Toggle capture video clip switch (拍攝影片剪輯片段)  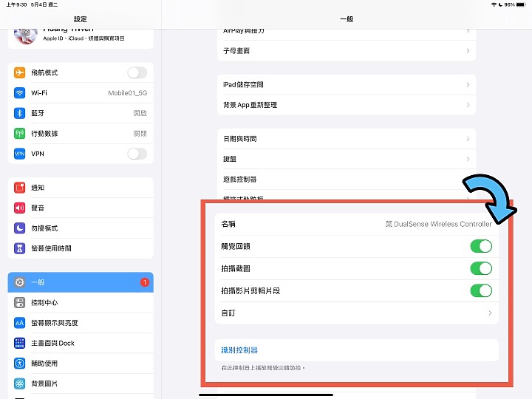[x=481, y=291]
